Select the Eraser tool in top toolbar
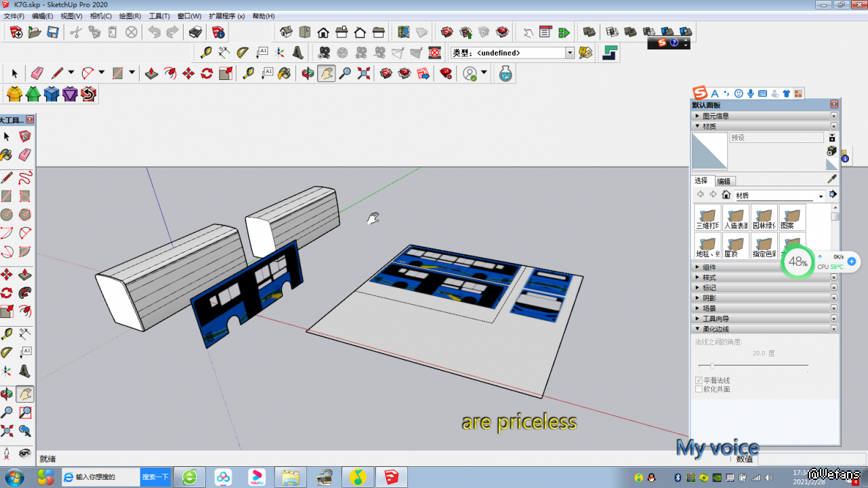This screenshot has height=488, width=868. pos(37,73)
